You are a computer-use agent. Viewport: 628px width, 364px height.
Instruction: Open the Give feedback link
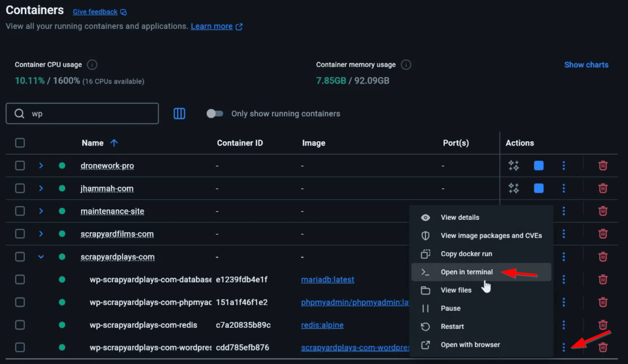[95, 12]
